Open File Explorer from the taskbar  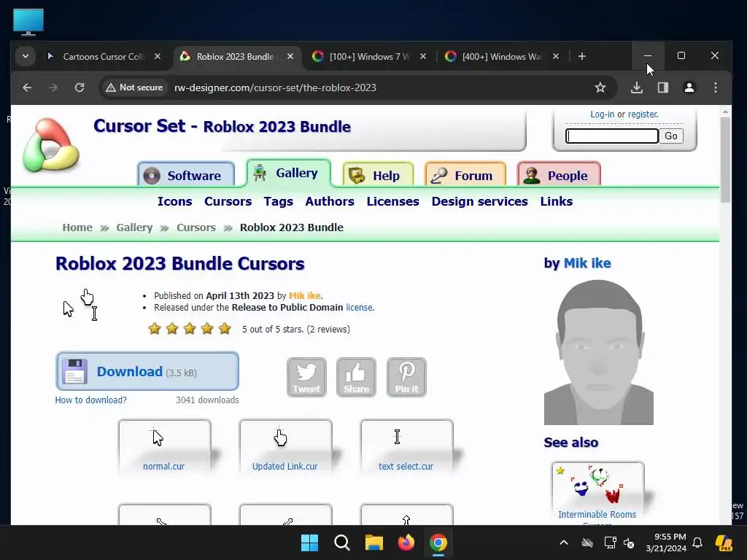tap(374, 542)
